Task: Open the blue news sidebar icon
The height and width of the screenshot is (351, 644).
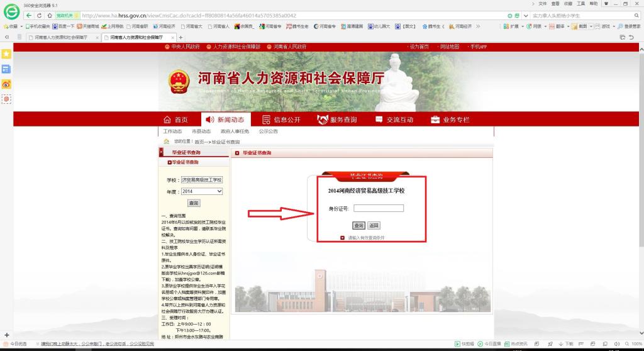Action: (6, 69)
